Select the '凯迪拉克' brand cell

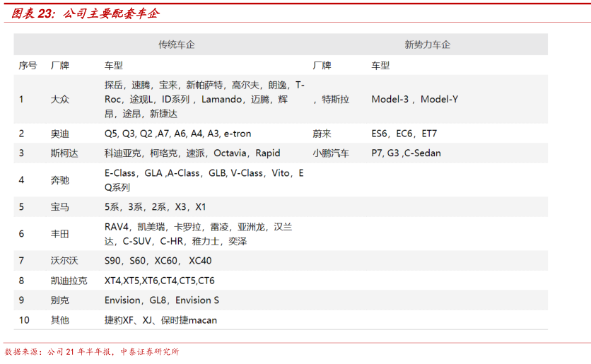(x=69, y=281)
